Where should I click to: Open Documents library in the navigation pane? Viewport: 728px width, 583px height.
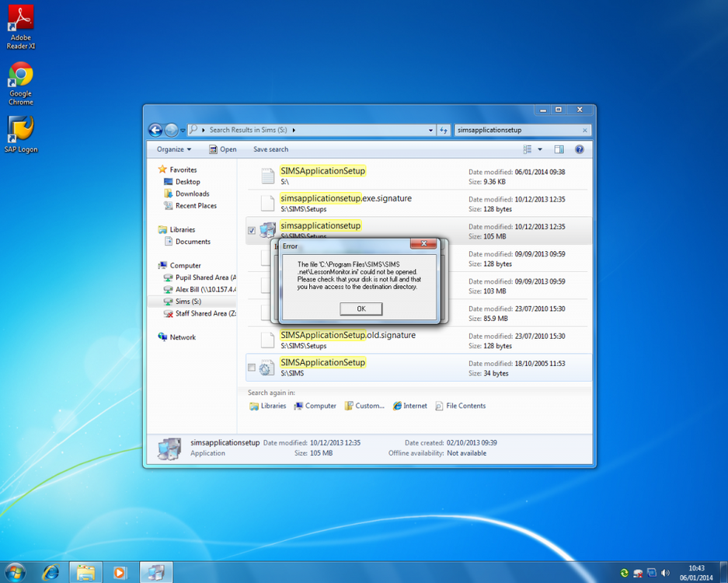pos(187,242)
